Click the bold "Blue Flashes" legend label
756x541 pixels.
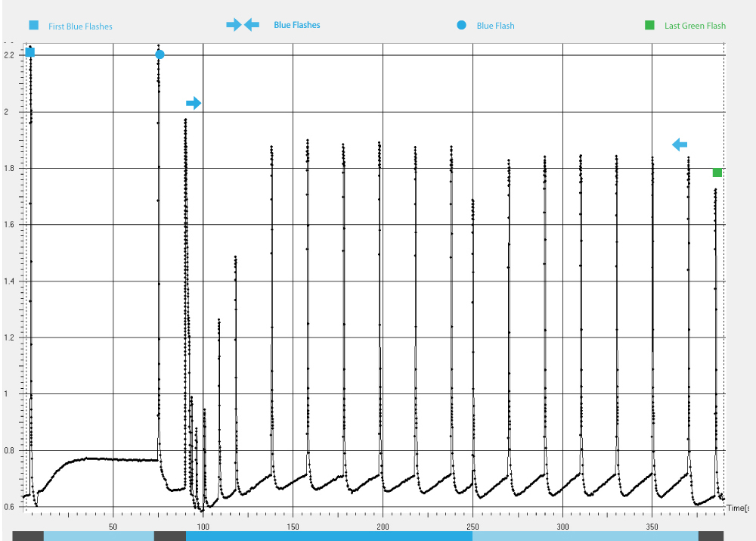point(297,25)
